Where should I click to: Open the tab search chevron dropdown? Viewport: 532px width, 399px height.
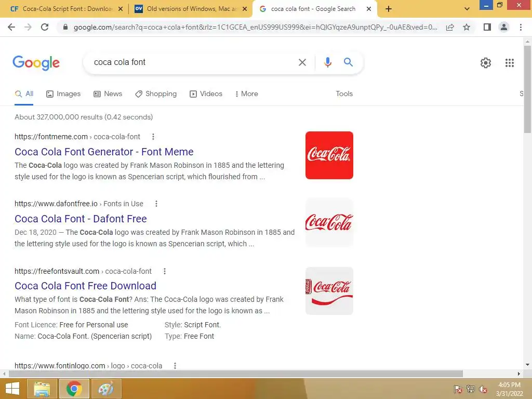point(467,9)
